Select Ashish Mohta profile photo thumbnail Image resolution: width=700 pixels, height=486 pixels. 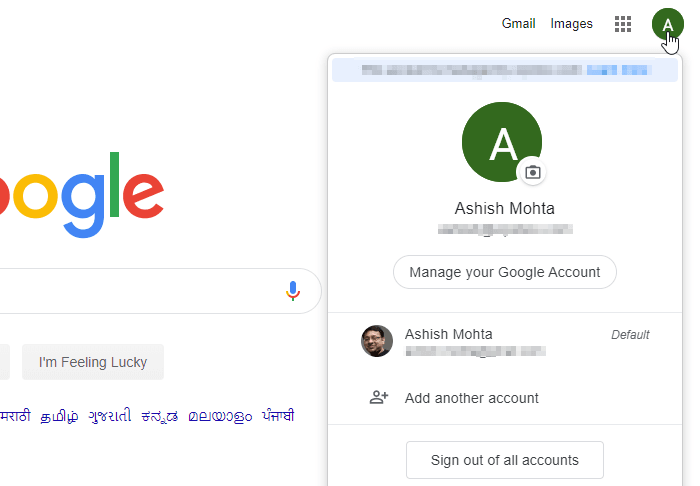pyautogui.click(x=377, y=341)
